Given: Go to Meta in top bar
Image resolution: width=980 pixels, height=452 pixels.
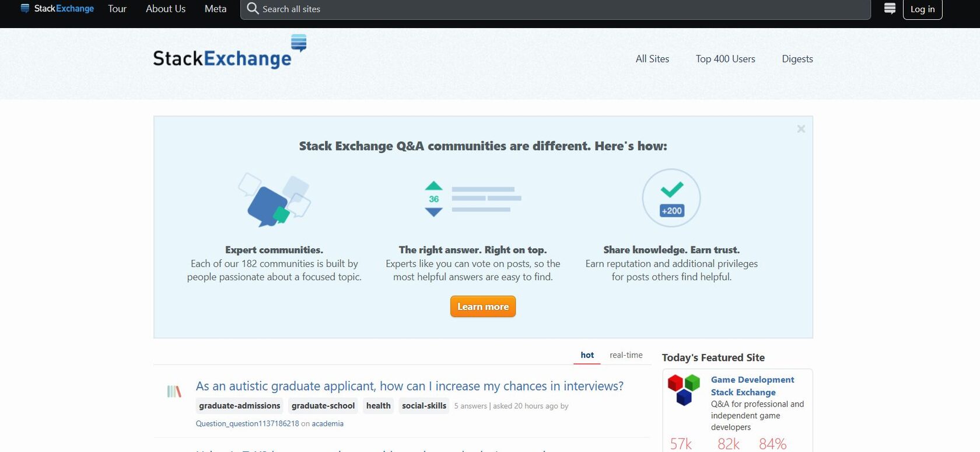Looking at the screenshot, I should [215, 9].
